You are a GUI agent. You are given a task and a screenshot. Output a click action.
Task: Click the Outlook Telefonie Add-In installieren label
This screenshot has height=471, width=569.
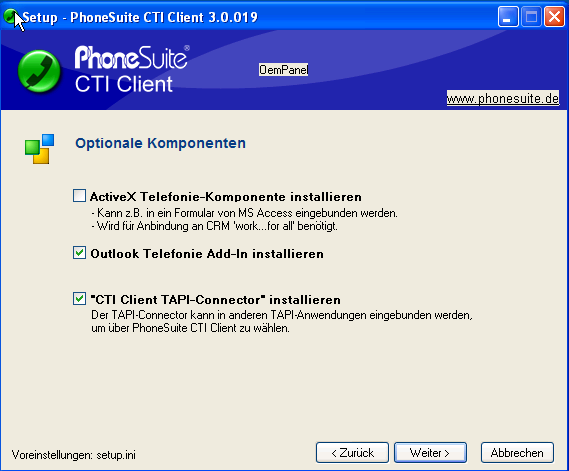[x=207, y=254]
